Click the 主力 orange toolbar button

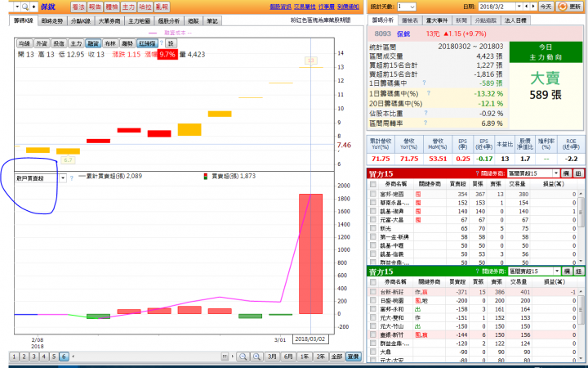click(x=129, y=7)
